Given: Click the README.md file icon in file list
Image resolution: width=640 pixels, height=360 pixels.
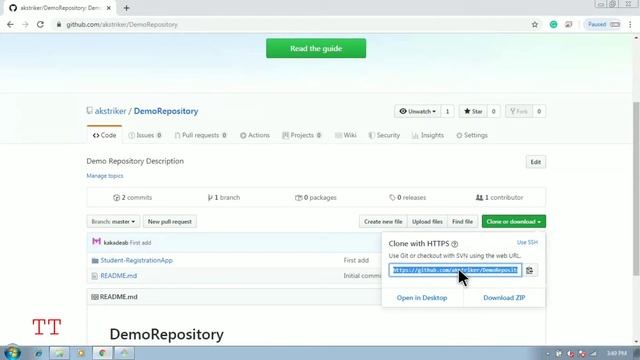Looking at the screenshot, I should pyautogui.click(x=95, y=276).
